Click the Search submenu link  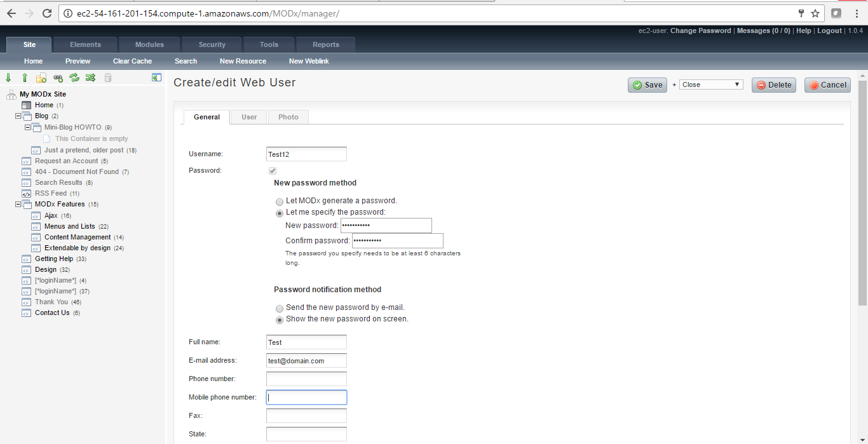(x=186, y=61)
